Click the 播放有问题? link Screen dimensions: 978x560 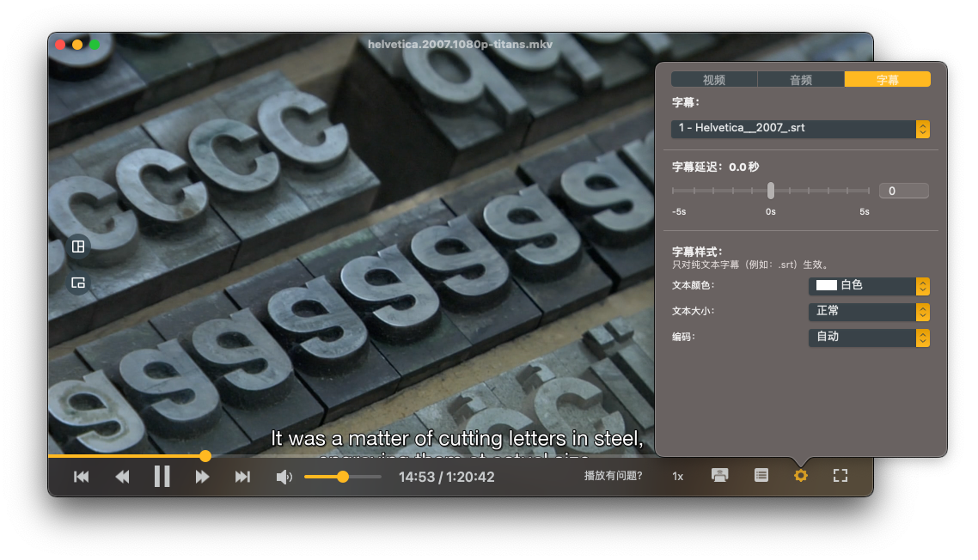pos(613,476)
